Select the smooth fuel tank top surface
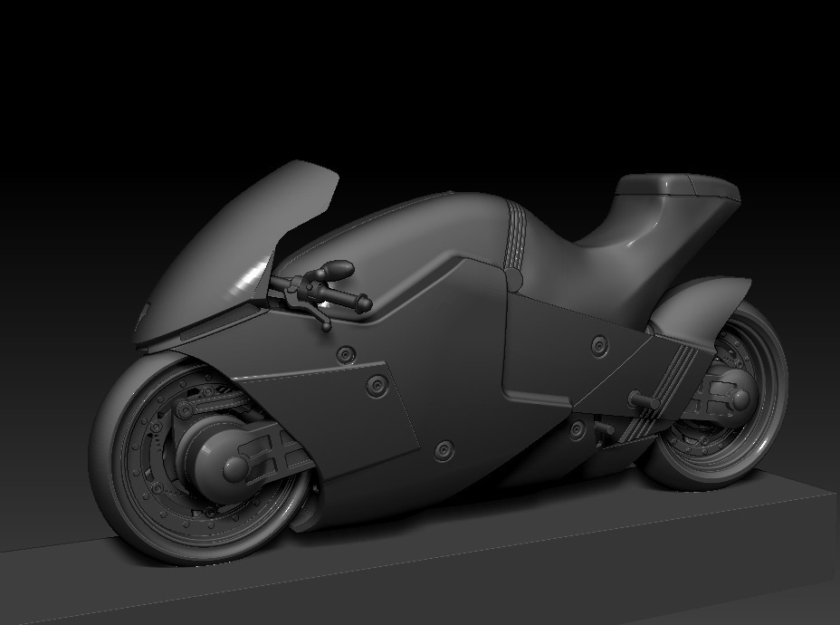 (x=407, y=230)
